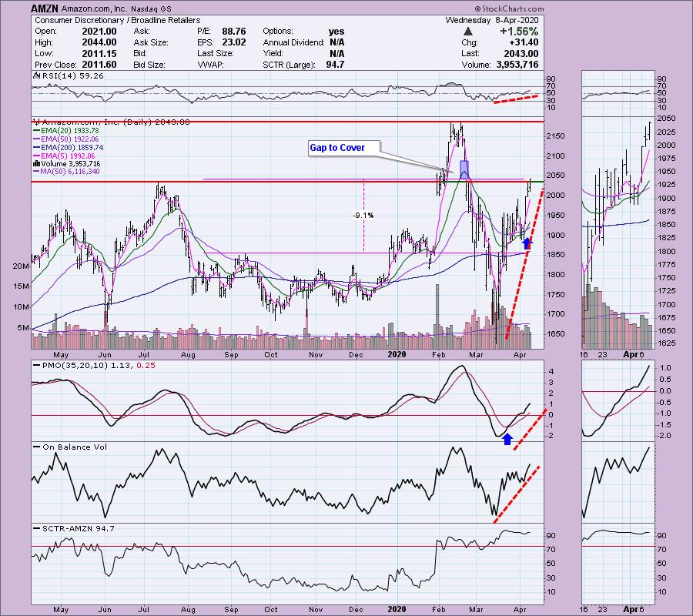
Task: Click the PMO(35,20,10) indicator label
Action: pyautogui.click(x=99, y=366)
